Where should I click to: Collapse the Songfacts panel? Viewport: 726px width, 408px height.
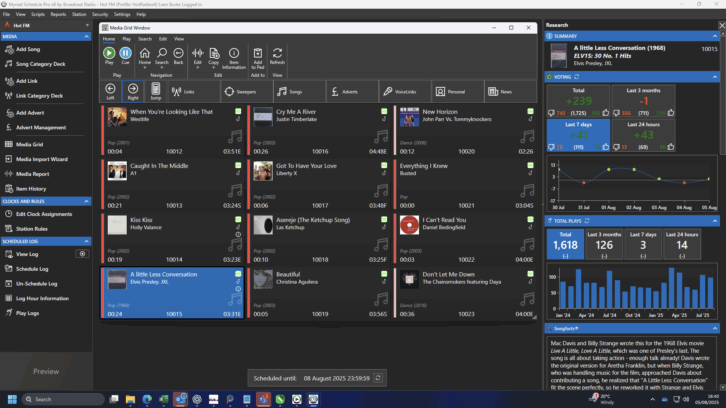click(715, 328)
